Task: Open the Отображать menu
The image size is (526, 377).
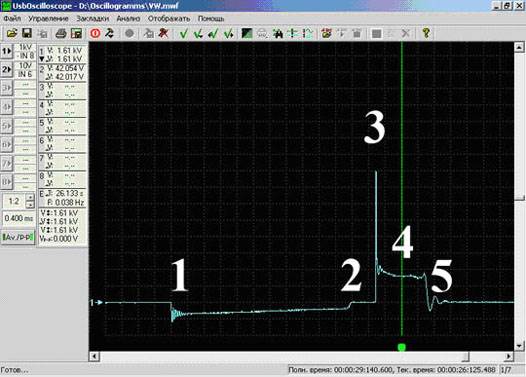Action: 169,19
